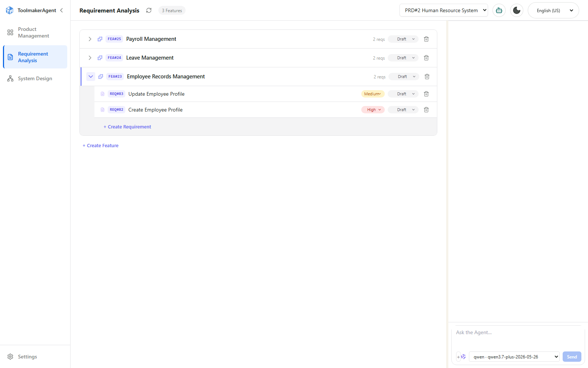Open the PRD#2 Human Resource System dropdown
588x368 pixels.
[444, 10]
